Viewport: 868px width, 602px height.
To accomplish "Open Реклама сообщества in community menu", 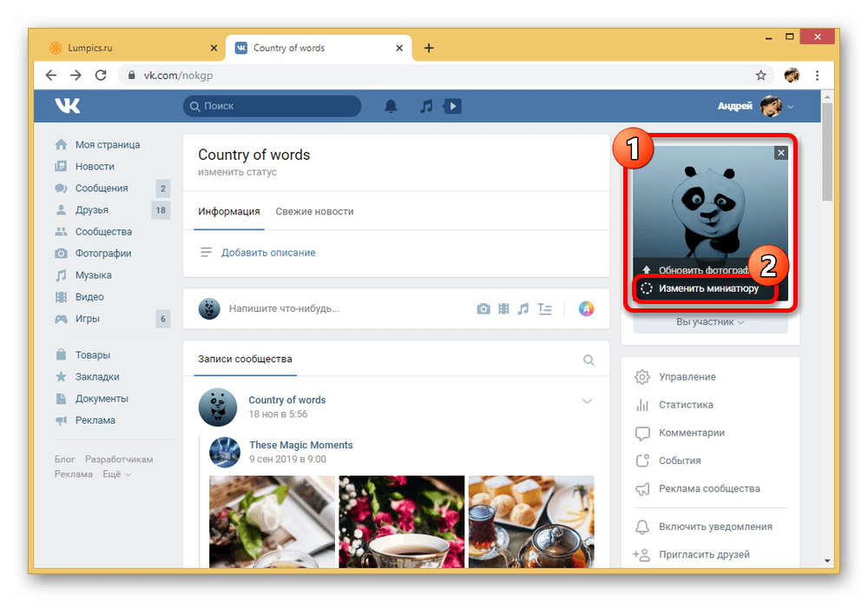I will (711, 488).
